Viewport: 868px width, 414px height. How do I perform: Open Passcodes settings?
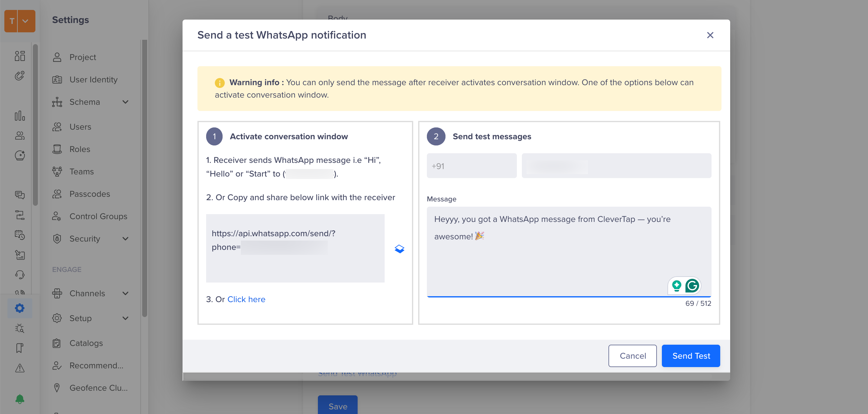(81, 194)
